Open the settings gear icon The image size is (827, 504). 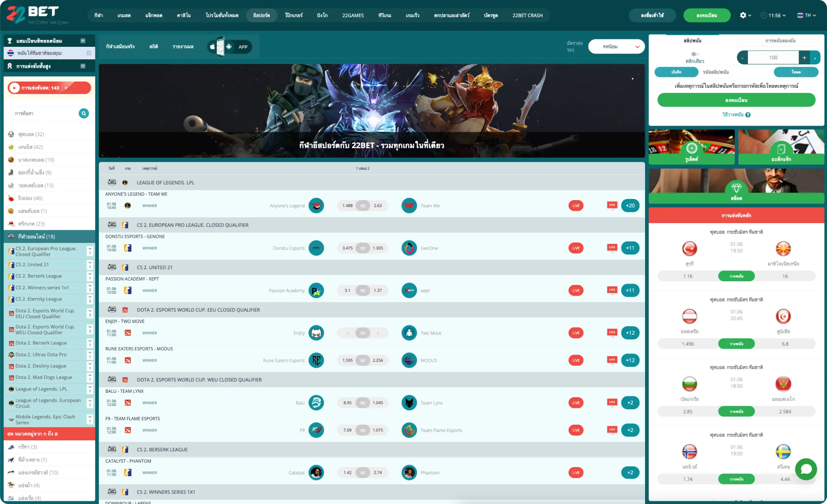point(743,15)
